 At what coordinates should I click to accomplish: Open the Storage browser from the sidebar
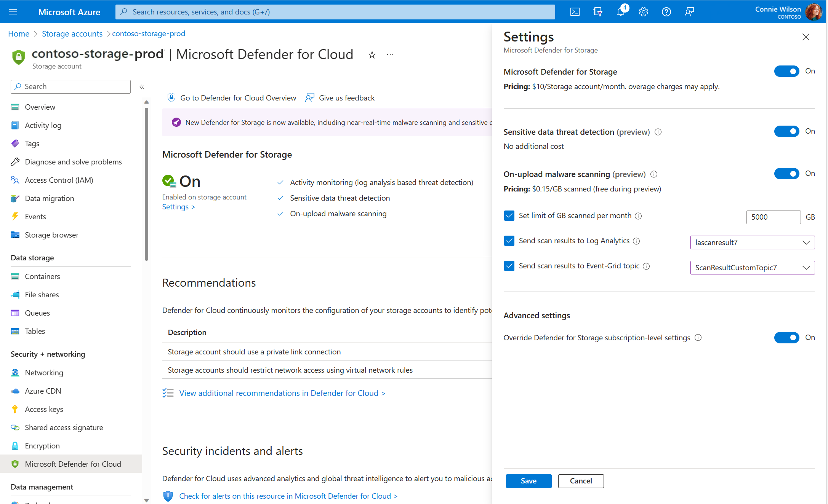[51, 234]
